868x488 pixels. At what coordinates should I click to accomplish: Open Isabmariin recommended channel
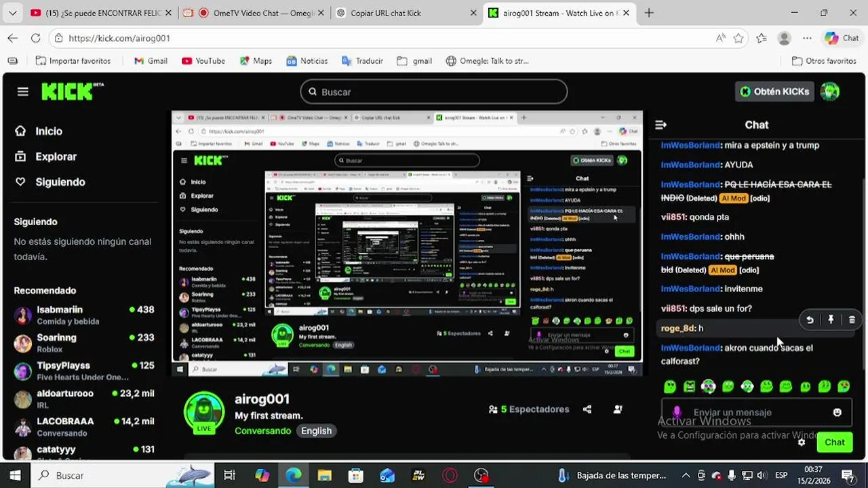click(83, 315)
